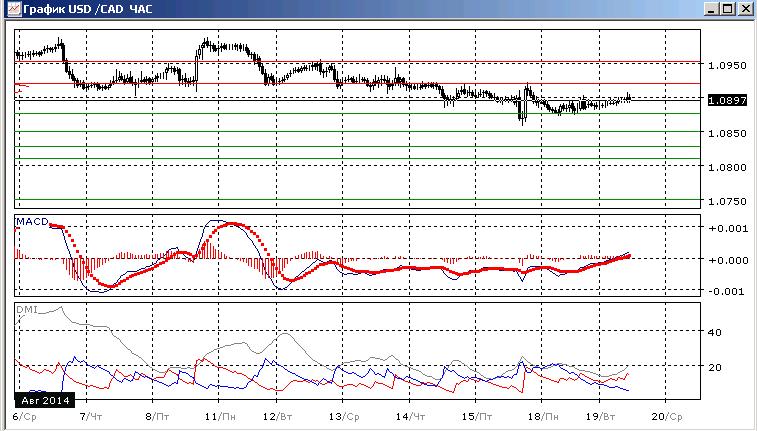Click the 7/Чт date label
This screenshot has width=757, height=431.
click(x=91, y=417)
